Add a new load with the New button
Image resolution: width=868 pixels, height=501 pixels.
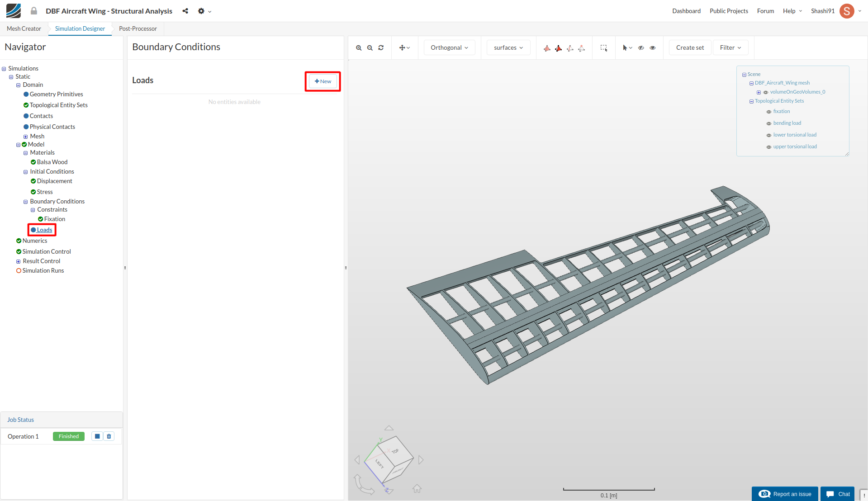[x=323, y=81]
